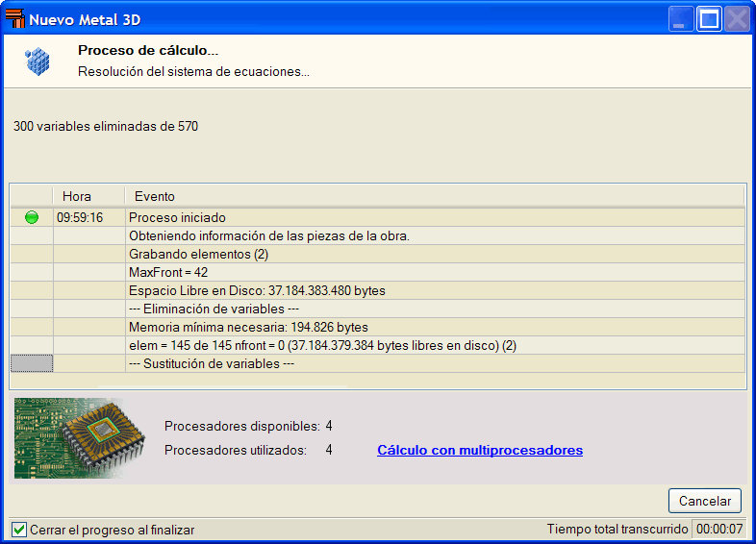Click the Proceso de cálculo heading
The width and height of the screenshot is (756, 544).
point(148,50)
